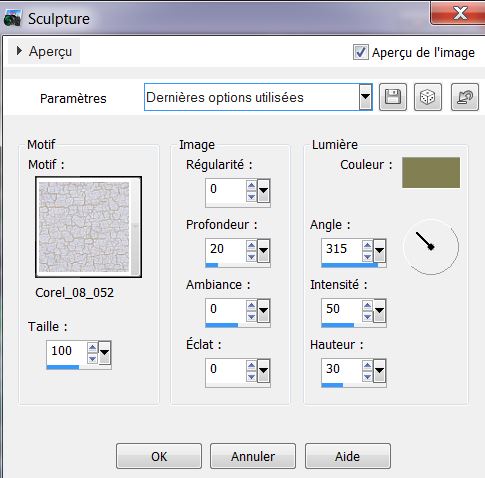The height and width of the screenshot is (478, 485).
Task: Open help with the Aide button
Action: [348, 456]
